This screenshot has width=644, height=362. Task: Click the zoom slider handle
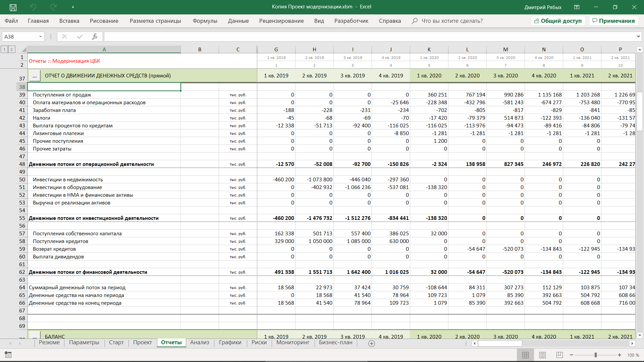click(x=595, y=355)
